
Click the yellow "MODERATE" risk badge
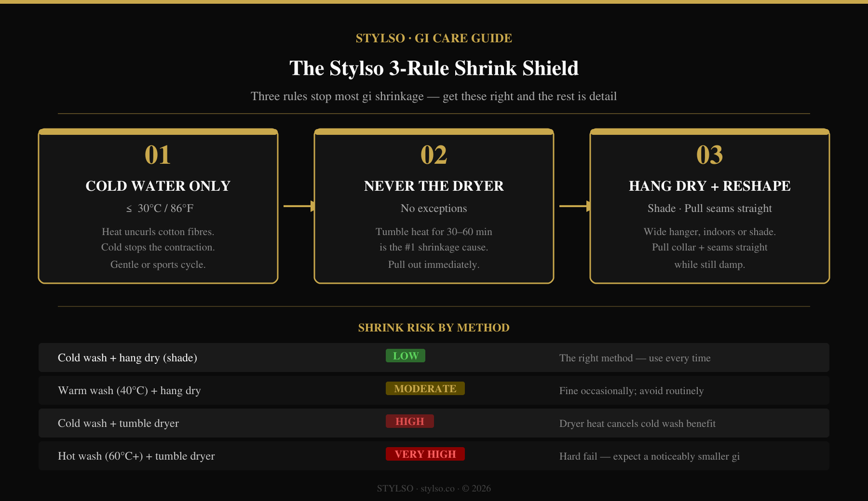(425, 389)
